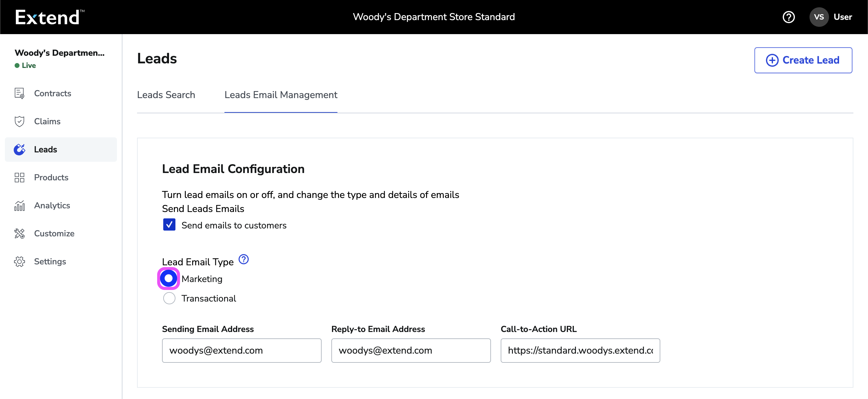Go to Claims in sidebar

tap(61, 121)
